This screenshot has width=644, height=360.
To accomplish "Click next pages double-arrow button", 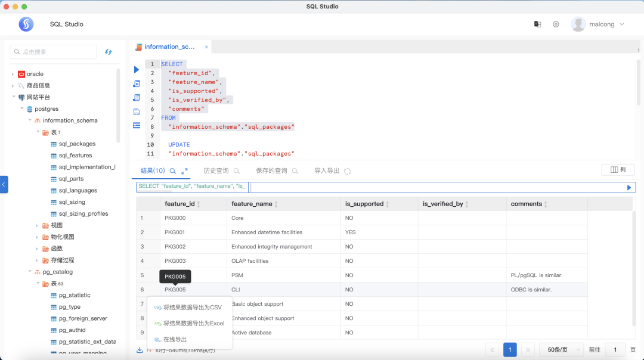I will 528,350.
